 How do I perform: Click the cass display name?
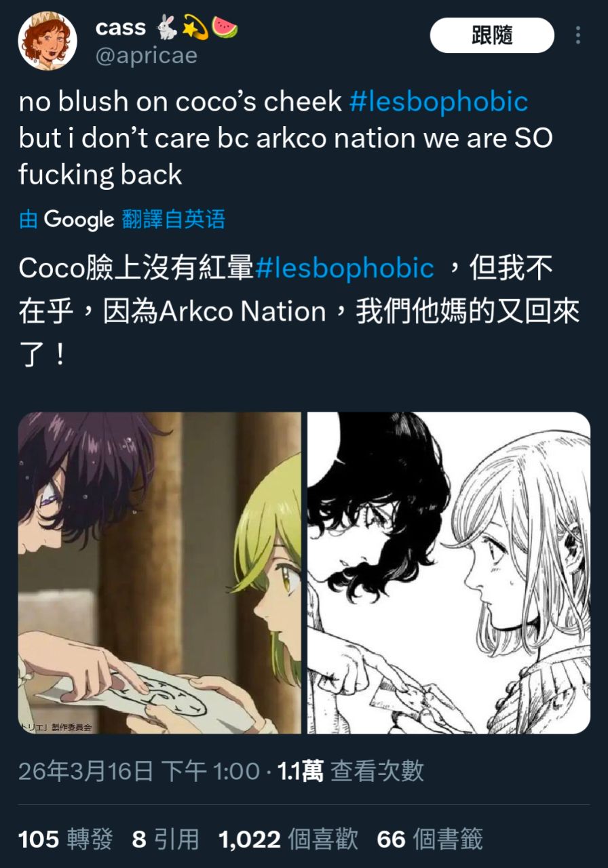[121, 27]
